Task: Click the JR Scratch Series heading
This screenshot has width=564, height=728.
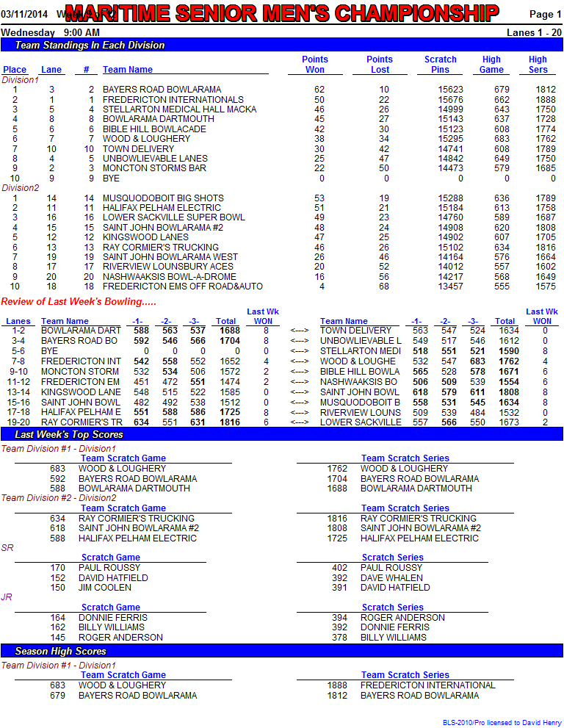Action: (x=393, y=608)
